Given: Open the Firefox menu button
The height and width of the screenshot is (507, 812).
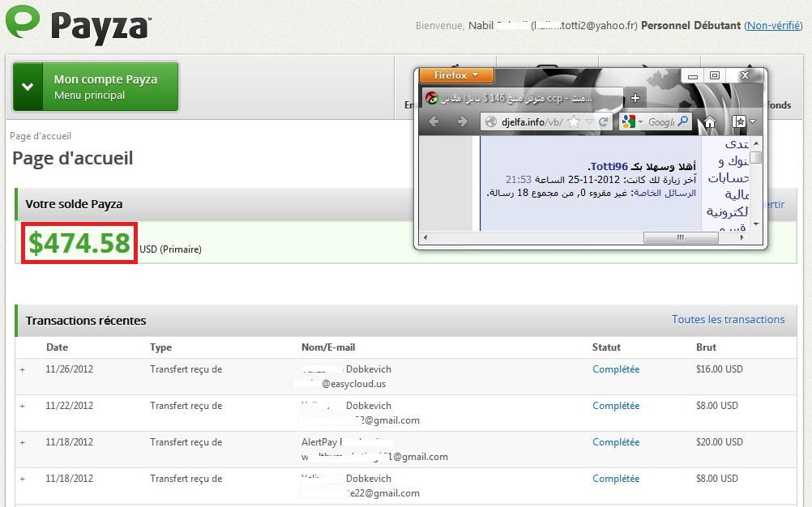Looking at the screenshot, I should [x=455, y=75].
